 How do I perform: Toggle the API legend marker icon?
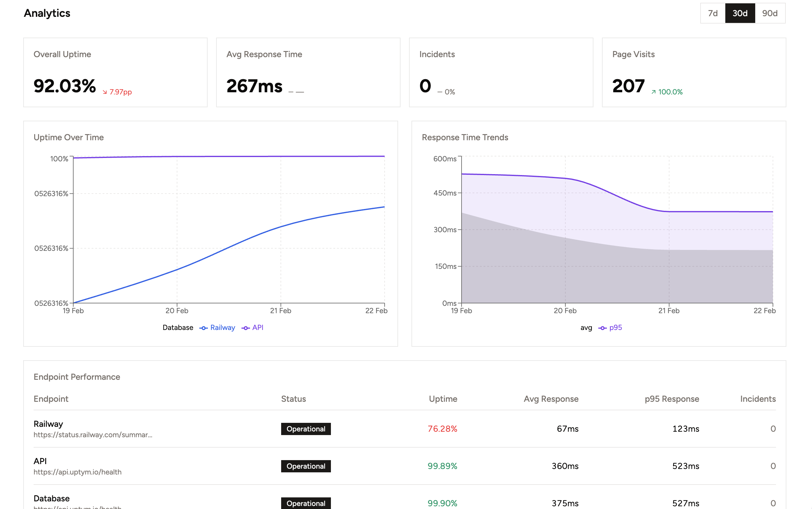point(245,328)
